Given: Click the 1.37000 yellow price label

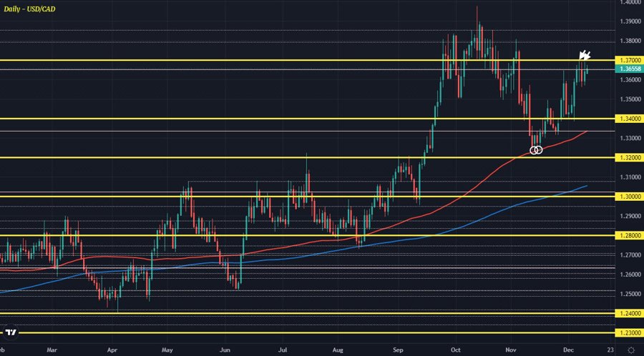Looking at the screenshot, I should [x=630, y=60].
